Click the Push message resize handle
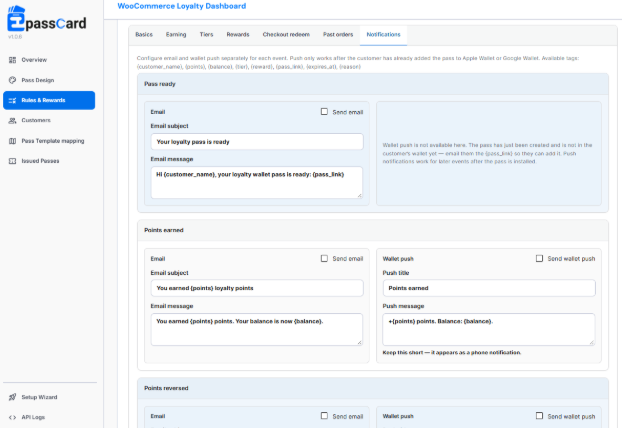Viewport: 622px width, 435px height. (x=591, y=342)
